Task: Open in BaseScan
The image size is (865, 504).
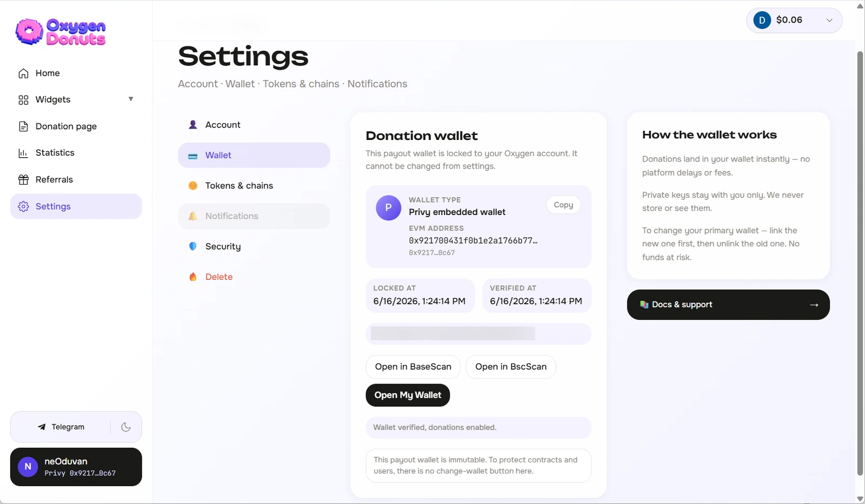Action: pyautogui.click(x=413, y=367)
